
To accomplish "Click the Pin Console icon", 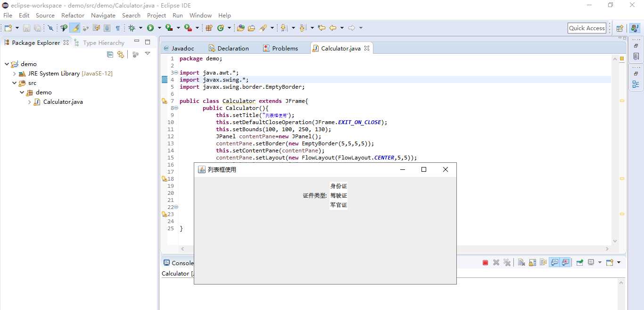I will pyautogui.click(x=579, y=263).
